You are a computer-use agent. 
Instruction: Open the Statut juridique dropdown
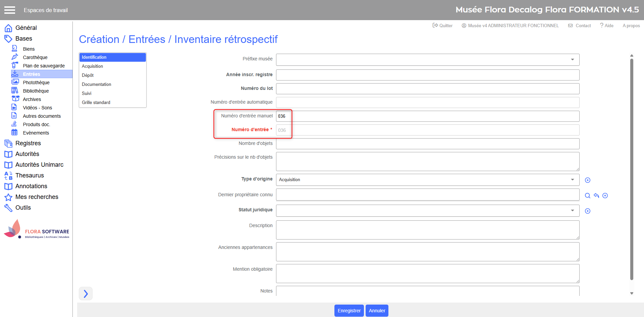[572, 211]
